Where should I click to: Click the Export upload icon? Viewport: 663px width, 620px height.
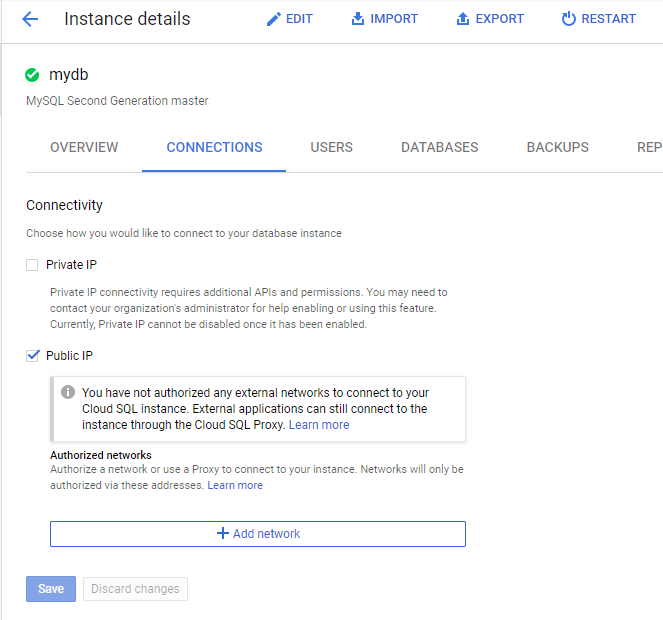463,19
